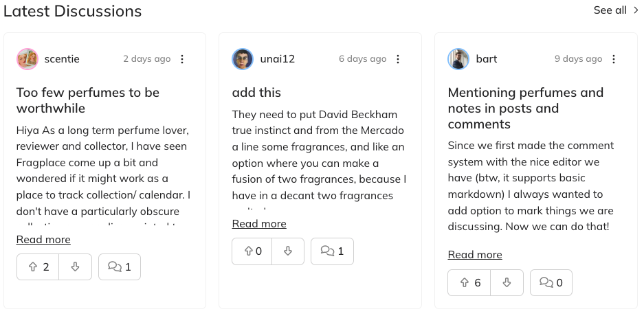This screenshot has width=644, height=316.
Task: Open three-dot menu on unai12's post
Action: point(398,59)
